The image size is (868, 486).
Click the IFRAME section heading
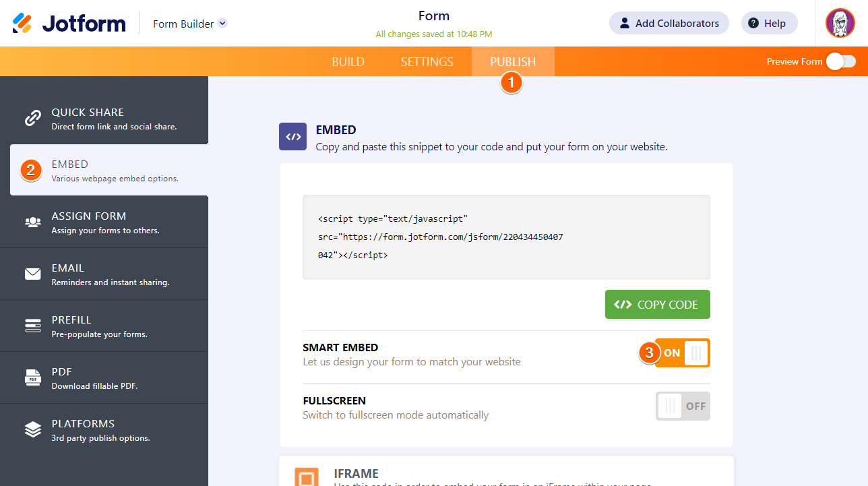(x=356, y=473)
